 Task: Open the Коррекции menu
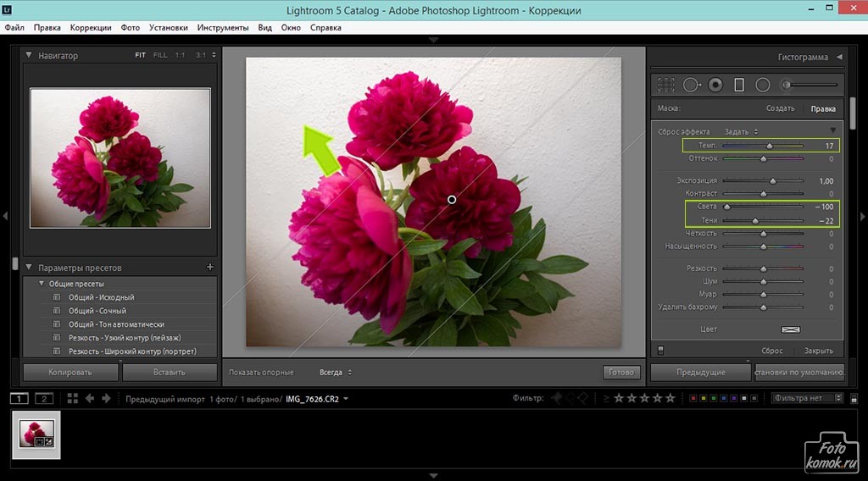coord(91,27)
